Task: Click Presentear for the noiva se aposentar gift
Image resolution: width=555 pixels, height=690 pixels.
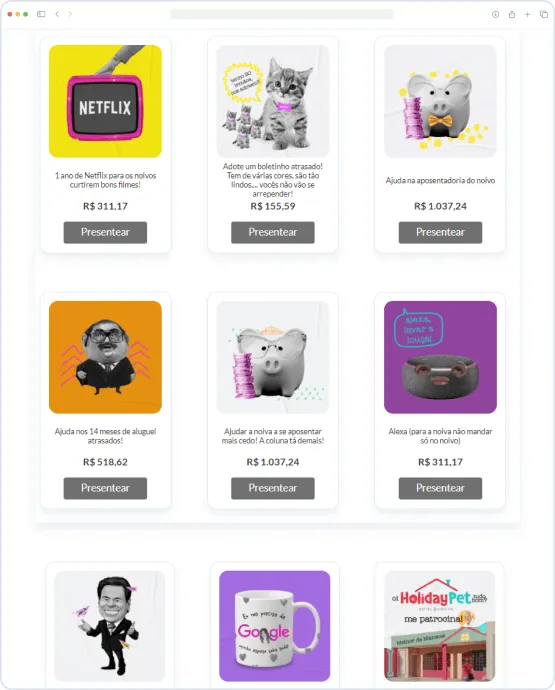Action: (x=273, y=488)
